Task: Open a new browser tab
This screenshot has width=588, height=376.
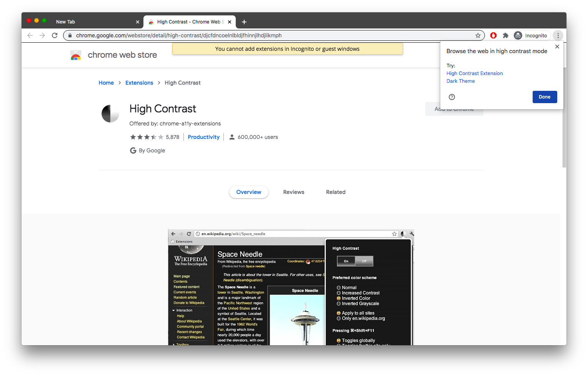Action: click(244, 22)
